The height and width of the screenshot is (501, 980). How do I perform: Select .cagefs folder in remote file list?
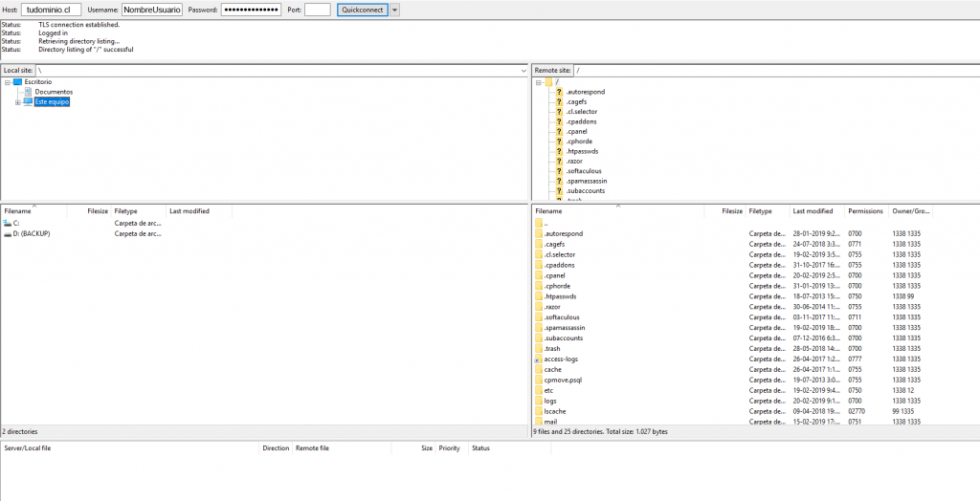coord(554,244)
